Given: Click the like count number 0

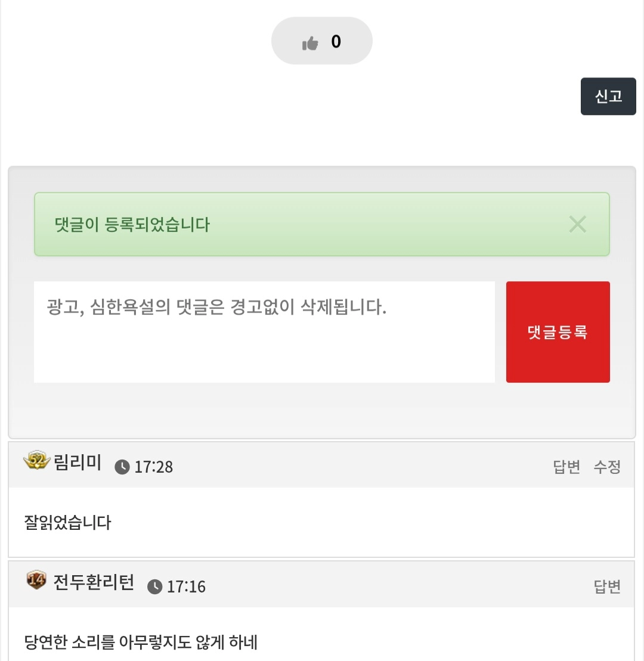Looking at the screenshot, I should click(336, 41).
